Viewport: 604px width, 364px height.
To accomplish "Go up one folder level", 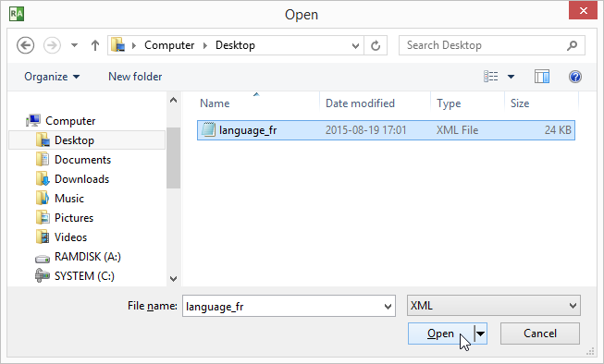I will pyautogui.click(x=95, y=45).
